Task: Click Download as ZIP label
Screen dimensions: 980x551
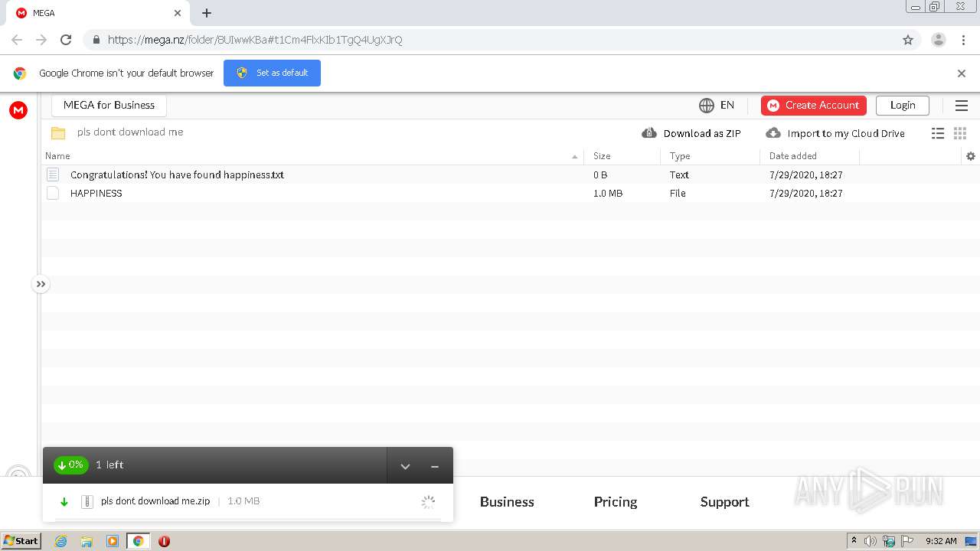Action: click(x=702, y=133)
